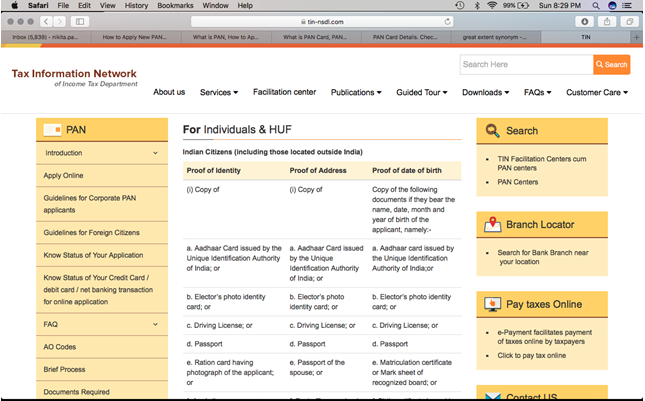Click the Tax Information Network logo
This screenshot has width=645, height=401.
pyautogui.click(x=74, y=77)
